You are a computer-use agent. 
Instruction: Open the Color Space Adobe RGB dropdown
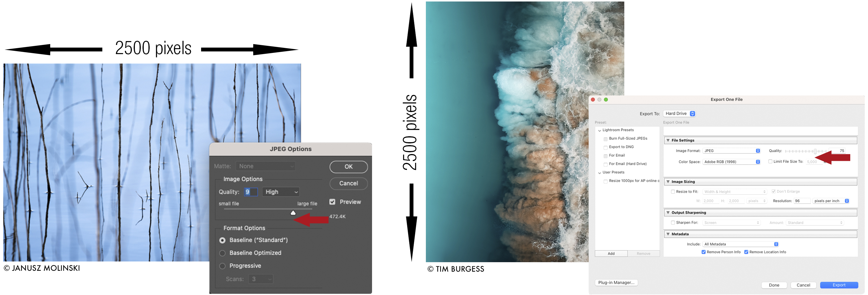click(731, 162)
